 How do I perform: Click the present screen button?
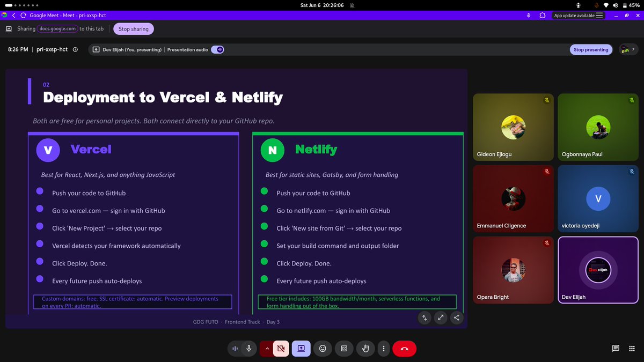coord(301,349)
